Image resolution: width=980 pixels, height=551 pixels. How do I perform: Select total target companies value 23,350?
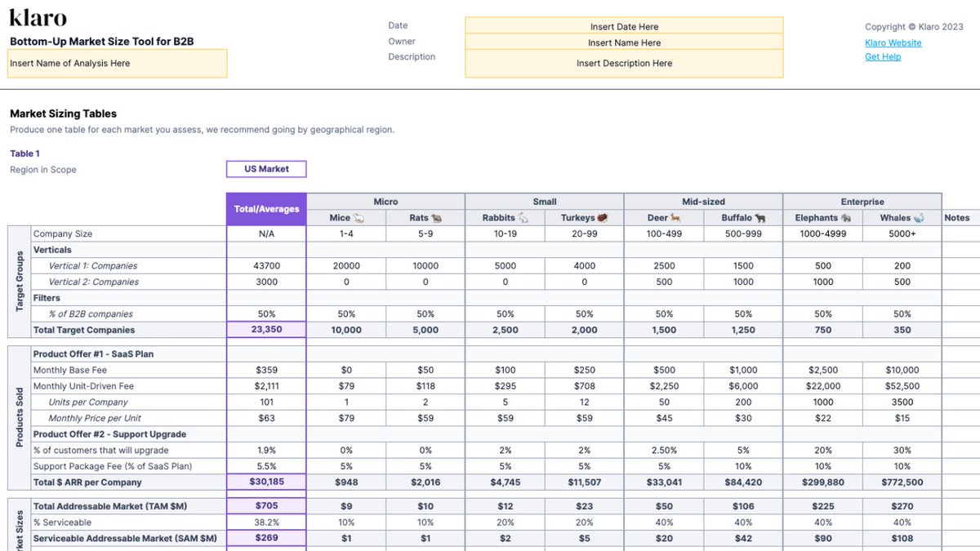pos(266,330)
